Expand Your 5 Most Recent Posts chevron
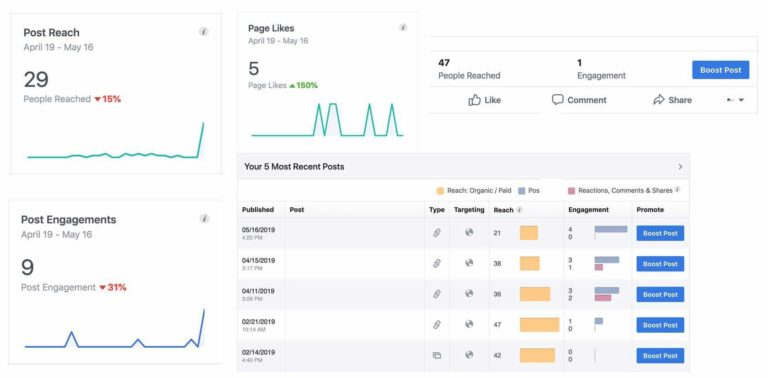The image size is (768, 378). 680,166
